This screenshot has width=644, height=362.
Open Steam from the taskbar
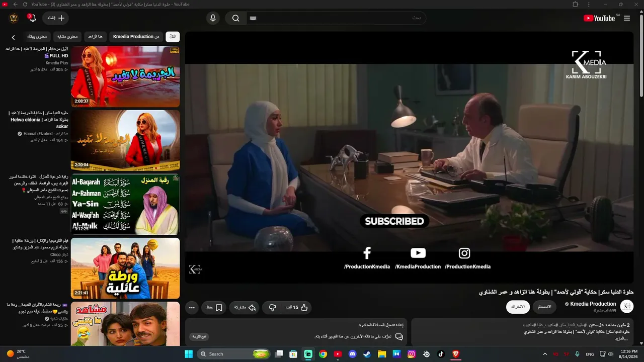(x=367, y=354)
